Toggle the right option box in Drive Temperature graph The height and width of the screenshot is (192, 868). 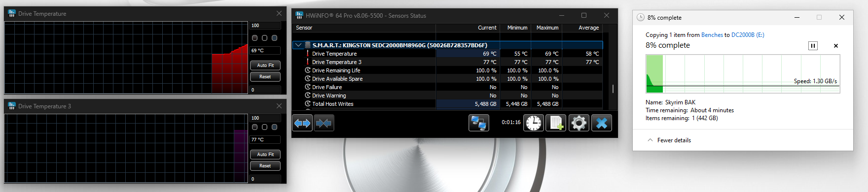(x=274, y=38)
